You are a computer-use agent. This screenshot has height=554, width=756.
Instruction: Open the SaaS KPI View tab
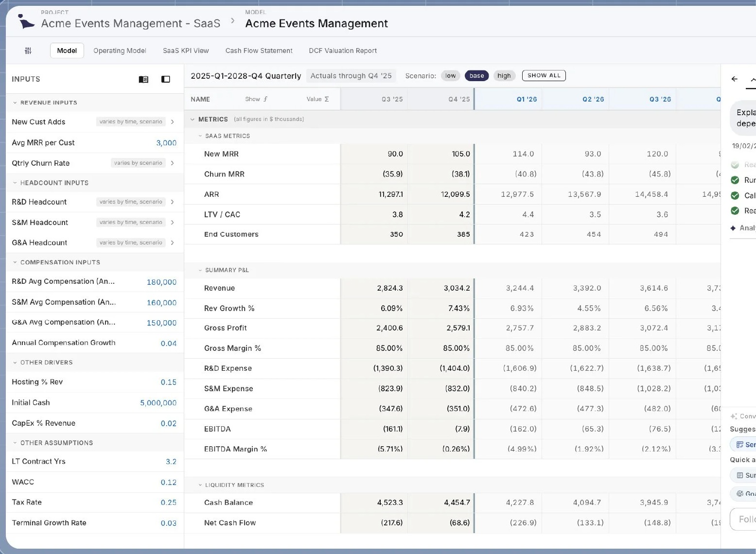click(x=186, y=51)
